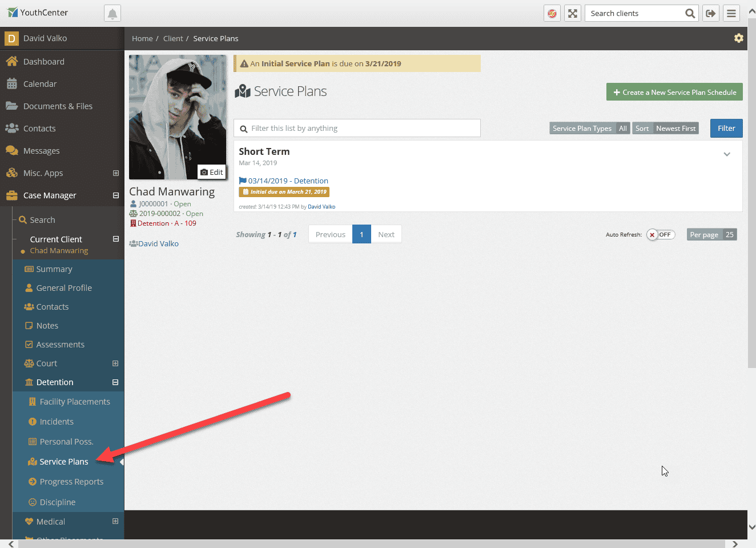Click Create a New Service Plan Schedule

point(674,92)
